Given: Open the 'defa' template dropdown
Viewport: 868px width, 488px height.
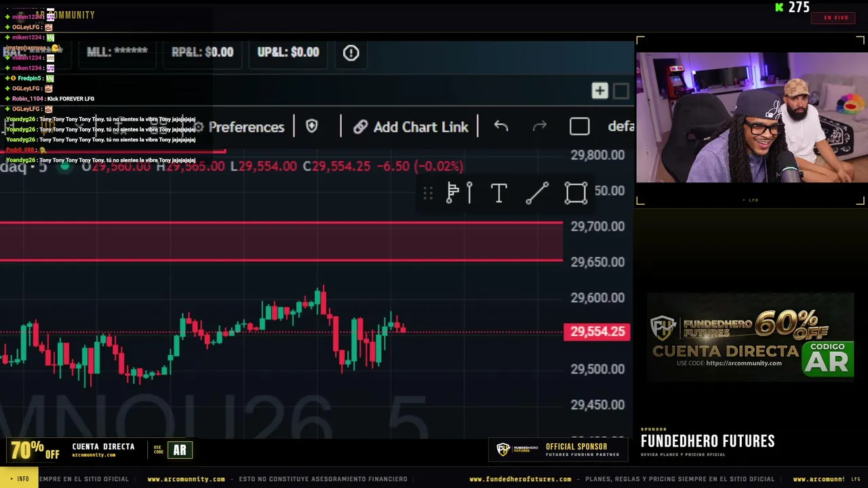Looking at the screenshot, I should 620,127.
